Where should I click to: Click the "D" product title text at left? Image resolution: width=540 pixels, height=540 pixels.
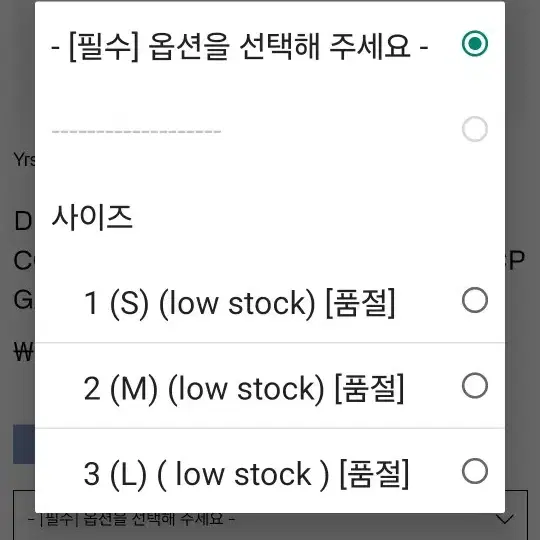23,221
